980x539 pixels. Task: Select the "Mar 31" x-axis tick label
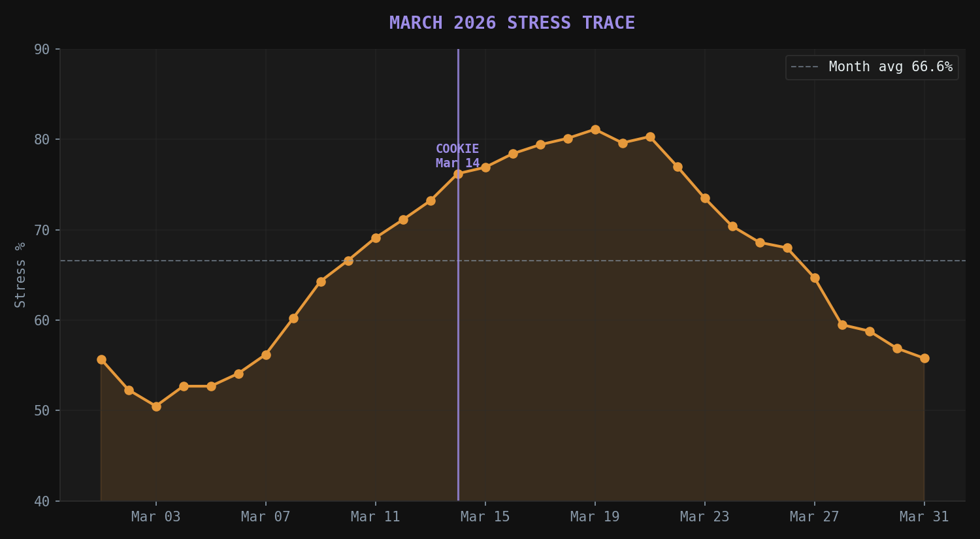[x=924, y=517]
